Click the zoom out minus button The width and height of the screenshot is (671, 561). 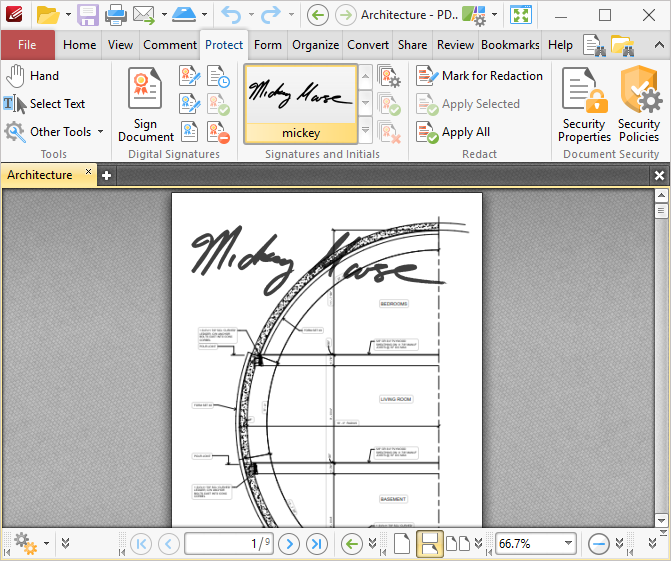(x=599, y=544)
